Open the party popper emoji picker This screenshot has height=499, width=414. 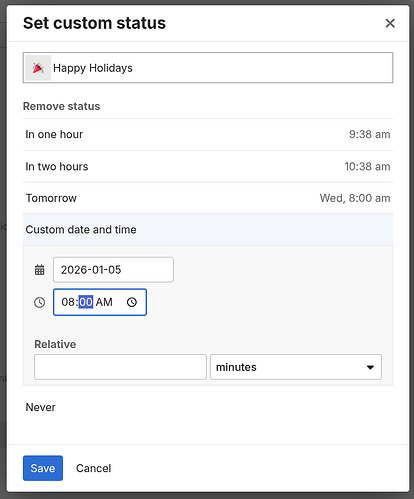(x=38, y=68)
